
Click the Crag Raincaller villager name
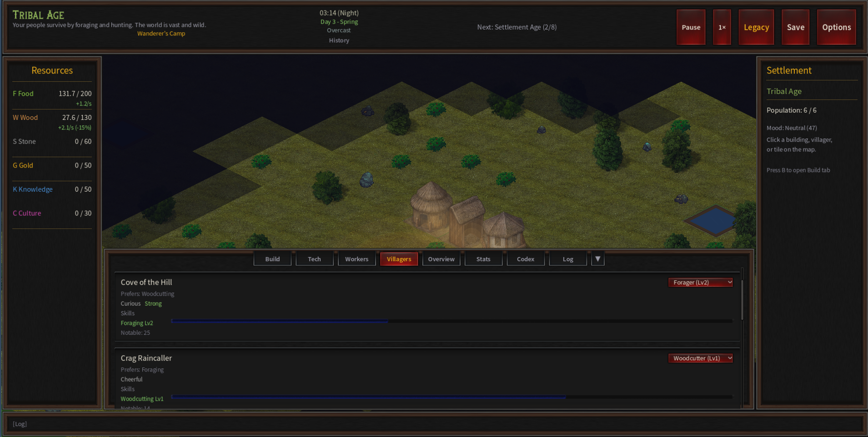(x=146, y=358)
